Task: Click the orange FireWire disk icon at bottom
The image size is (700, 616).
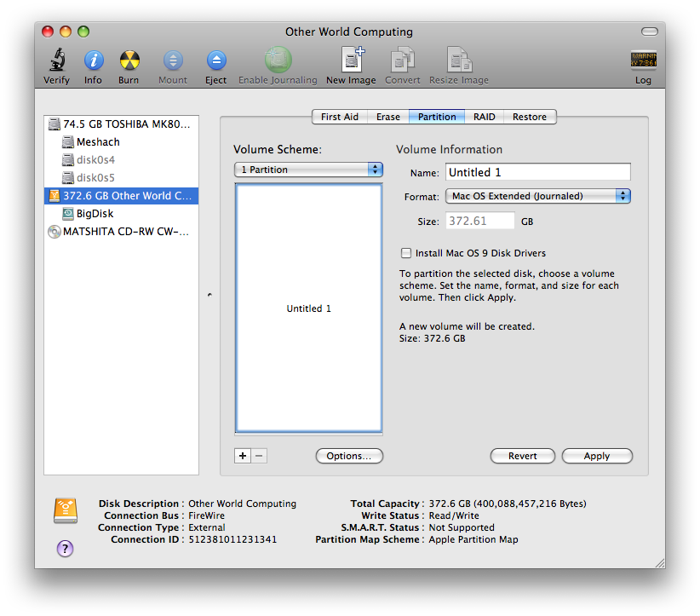Action: coord(66,510)
